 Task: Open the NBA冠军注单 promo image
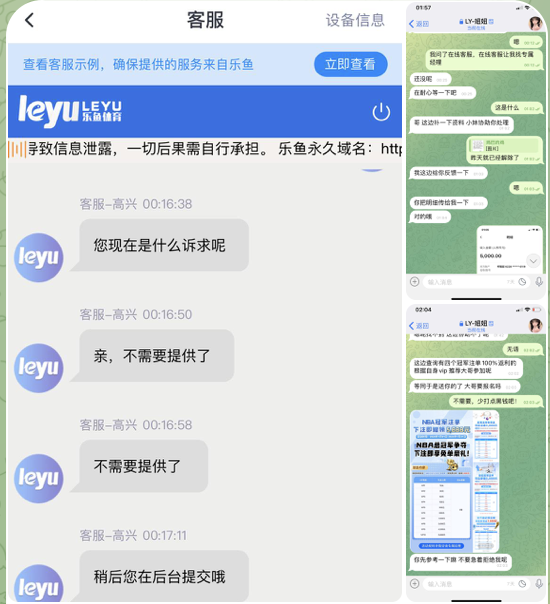coord(442,482)
